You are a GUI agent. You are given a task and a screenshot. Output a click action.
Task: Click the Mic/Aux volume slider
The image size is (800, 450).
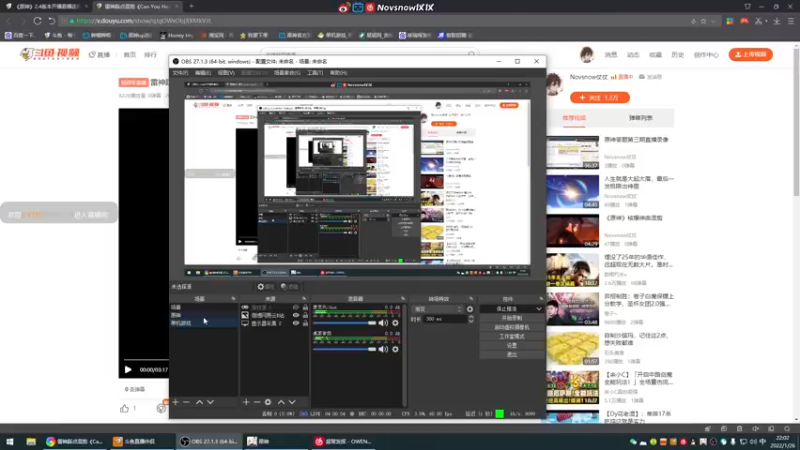coord(344,323)
